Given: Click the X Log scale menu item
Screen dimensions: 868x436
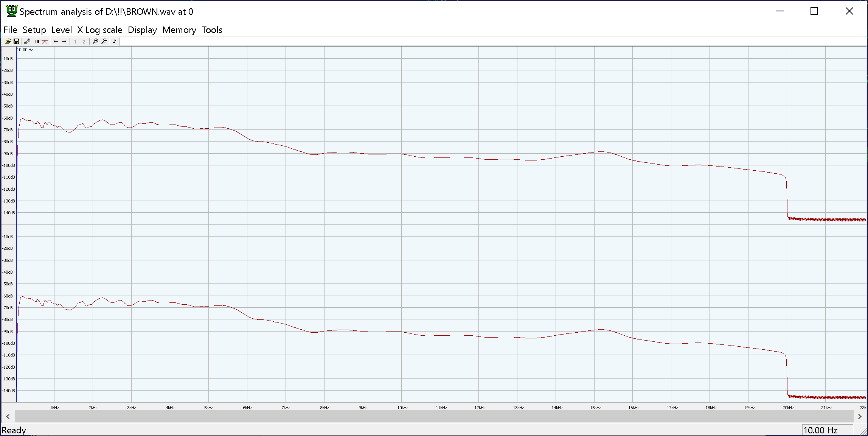Looking at the screenshot, I should (x=100, y=30).
